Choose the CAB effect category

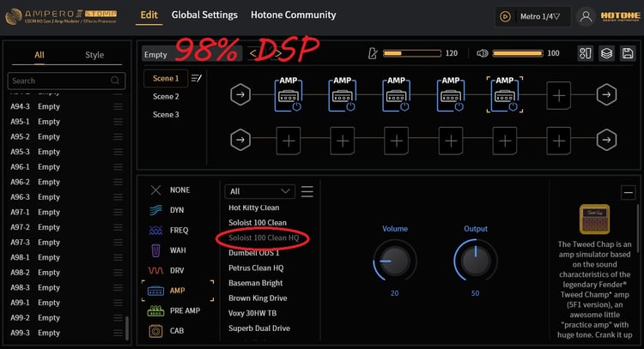[167, 330]
